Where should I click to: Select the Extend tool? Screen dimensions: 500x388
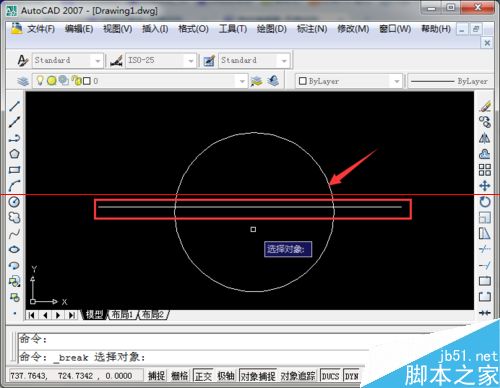pos(485,265)
